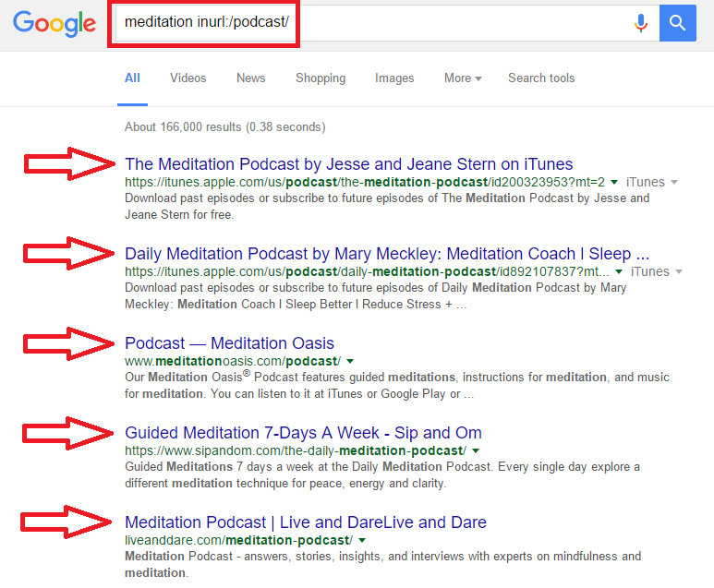The image size is (714, 588).
Task: Open Daily Meditation Podcast by Mary Meckley link
Action: (x=387, y=254)
